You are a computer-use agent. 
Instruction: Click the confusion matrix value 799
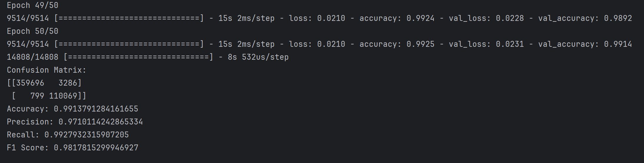click(x=37, y=96)
